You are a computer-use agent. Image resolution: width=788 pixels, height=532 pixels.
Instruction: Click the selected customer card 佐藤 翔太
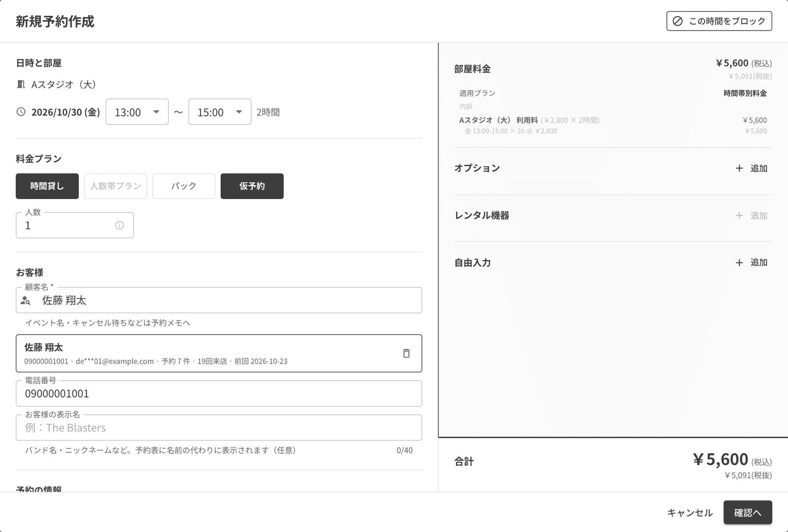219,353
